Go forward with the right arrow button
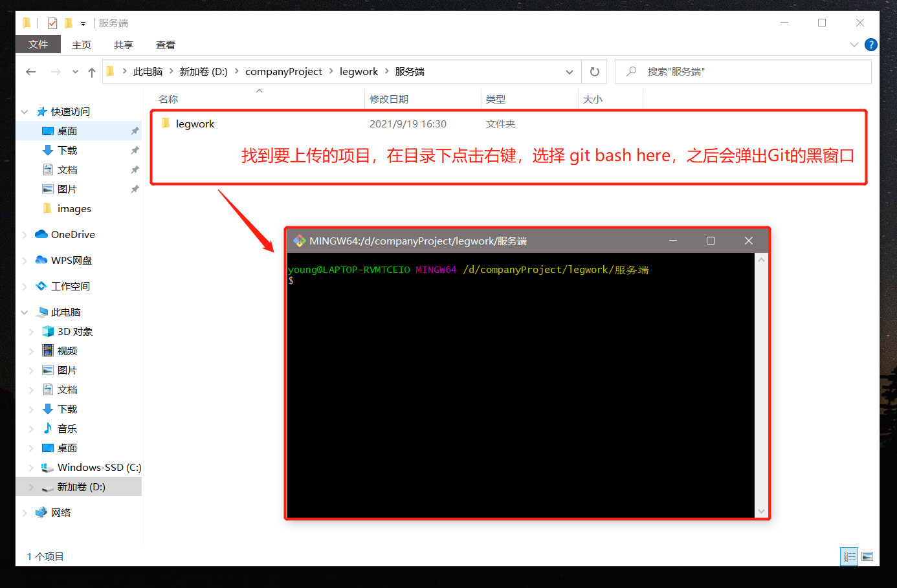The width and height of the screenshot is (897, 588). point(56,72)
